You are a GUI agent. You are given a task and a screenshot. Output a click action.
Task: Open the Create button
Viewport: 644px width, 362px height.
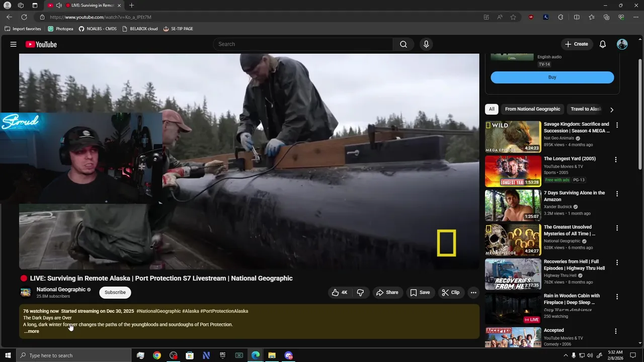pos(577,44)
